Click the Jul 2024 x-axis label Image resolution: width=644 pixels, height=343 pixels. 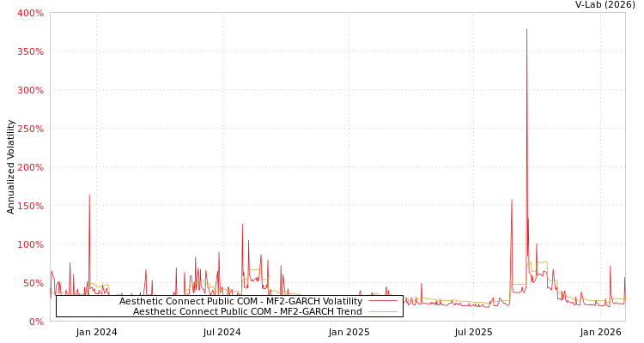click(x=222, y=333)
